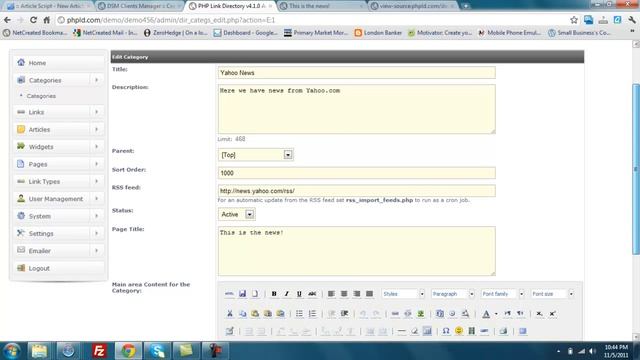Toggle underline formatting in the editor

tap(299, 294)
